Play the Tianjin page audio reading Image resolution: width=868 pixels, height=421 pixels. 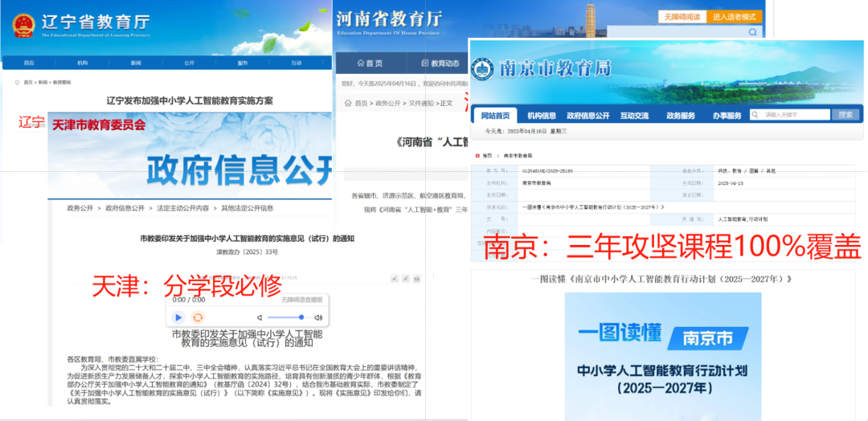tap(178, 317)
